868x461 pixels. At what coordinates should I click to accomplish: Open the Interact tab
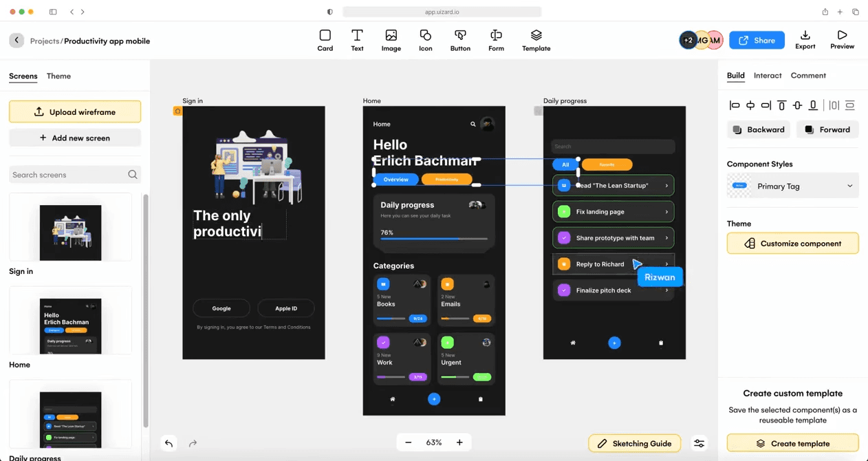[768, 75]
